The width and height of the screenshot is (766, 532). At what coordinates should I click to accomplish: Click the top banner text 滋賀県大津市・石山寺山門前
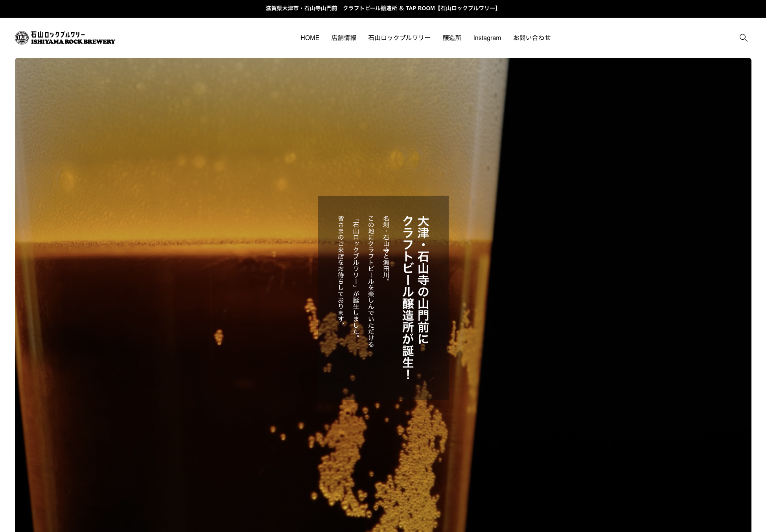click(301, 8)
